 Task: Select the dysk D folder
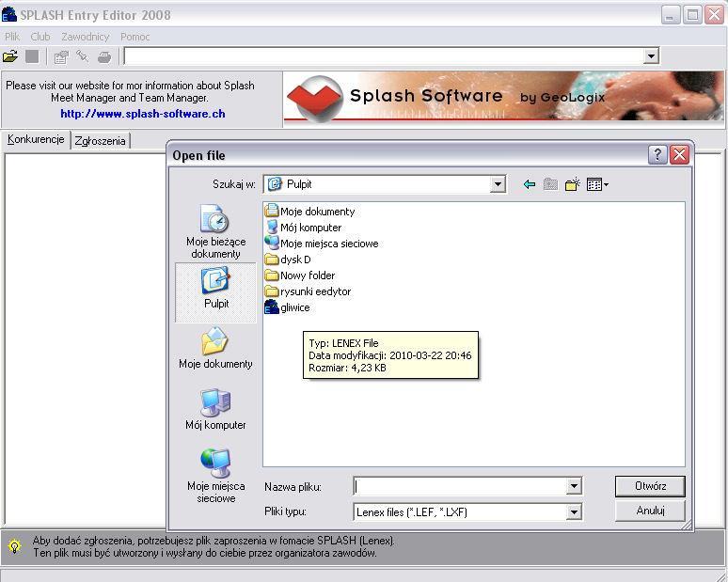coord(288,260)
